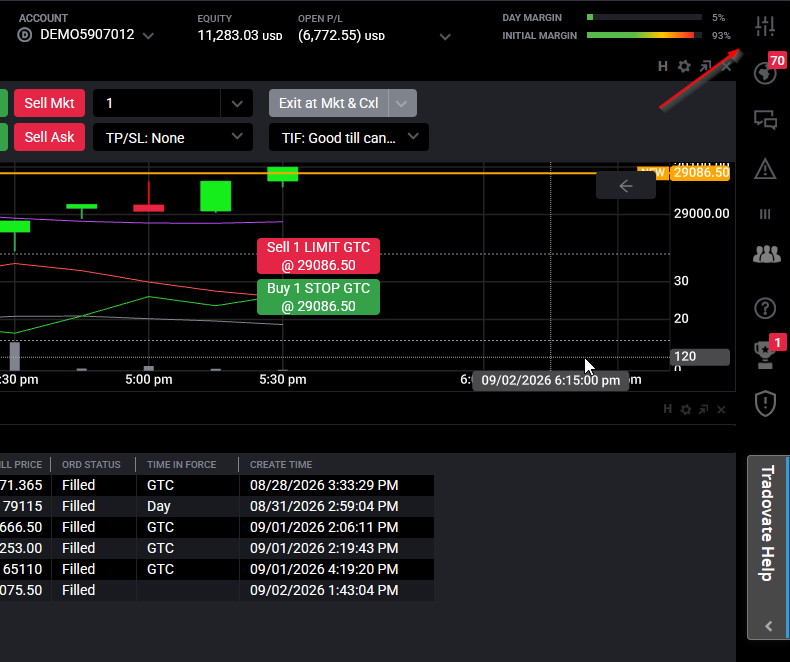Open the globe notifications icon showing 70

coord(765,74)
